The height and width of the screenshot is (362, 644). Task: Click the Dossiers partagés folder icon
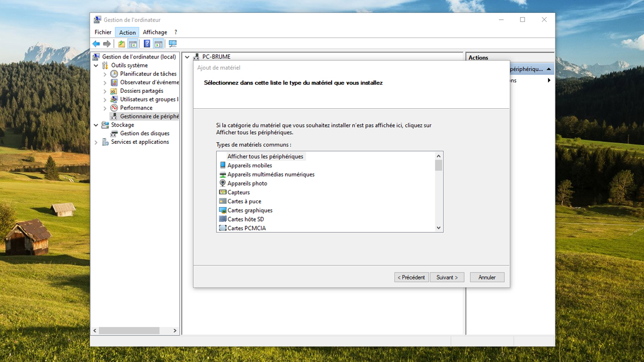114,91
